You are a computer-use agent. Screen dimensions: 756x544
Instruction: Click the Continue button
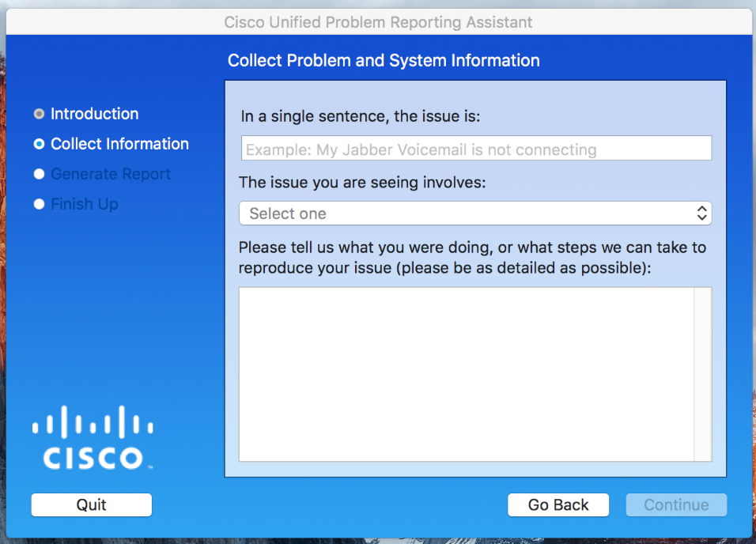[676, 505]
